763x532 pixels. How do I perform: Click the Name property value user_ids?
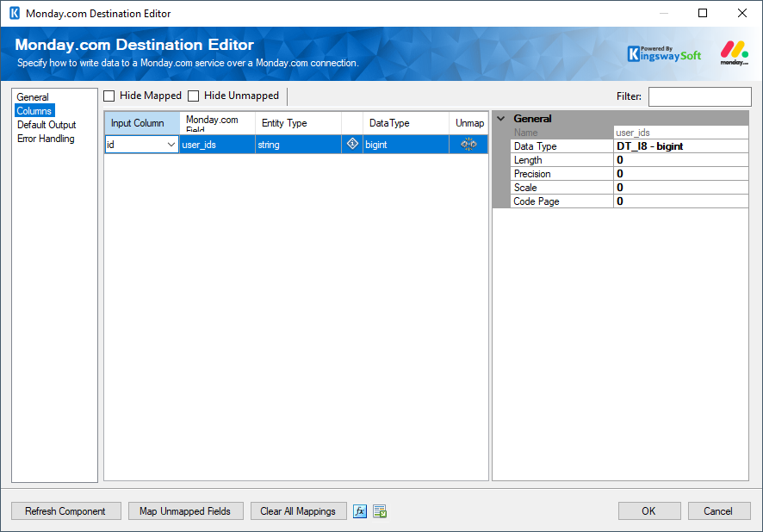click(681, 133)
